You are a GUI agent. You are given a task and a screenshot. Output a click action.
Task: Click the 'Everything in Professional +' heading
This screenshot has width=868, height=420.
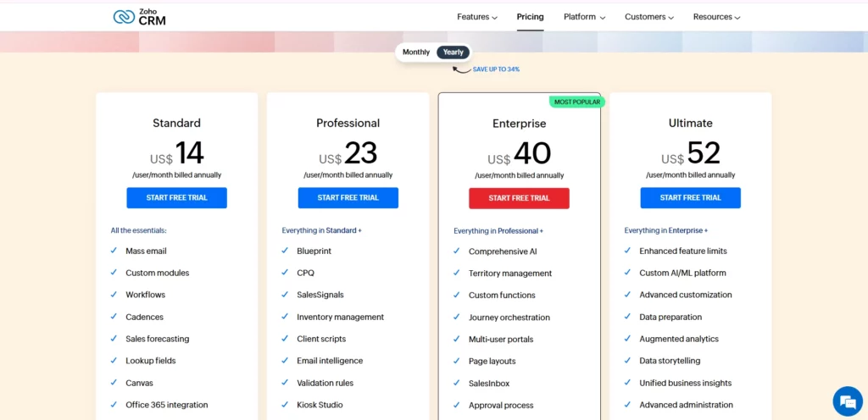tap(498, 230)
